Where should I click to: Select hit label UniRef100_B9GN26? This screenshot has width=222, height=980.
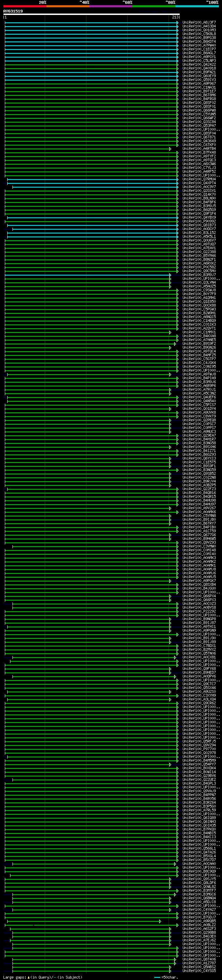tap(199, 348)
